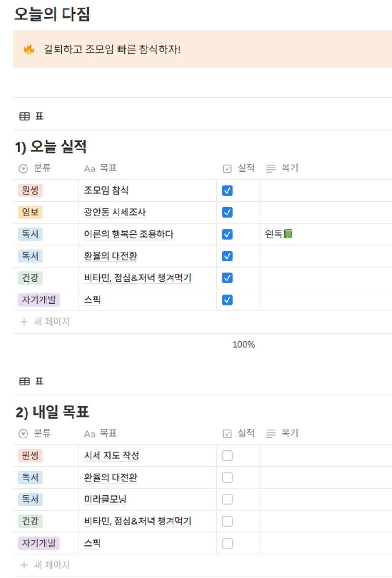
Task: Click the 100% completion indicator
Action: click(243, 345)
